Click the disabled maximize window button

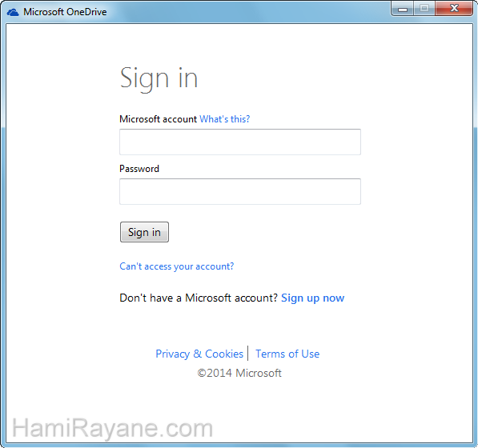coord(424,9)
